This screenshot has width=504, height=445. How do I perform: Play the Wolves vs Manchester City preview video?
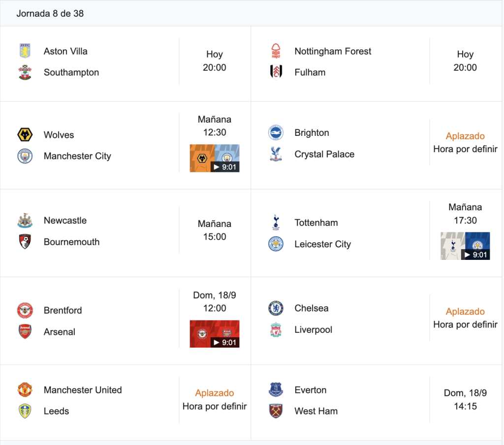215,158
